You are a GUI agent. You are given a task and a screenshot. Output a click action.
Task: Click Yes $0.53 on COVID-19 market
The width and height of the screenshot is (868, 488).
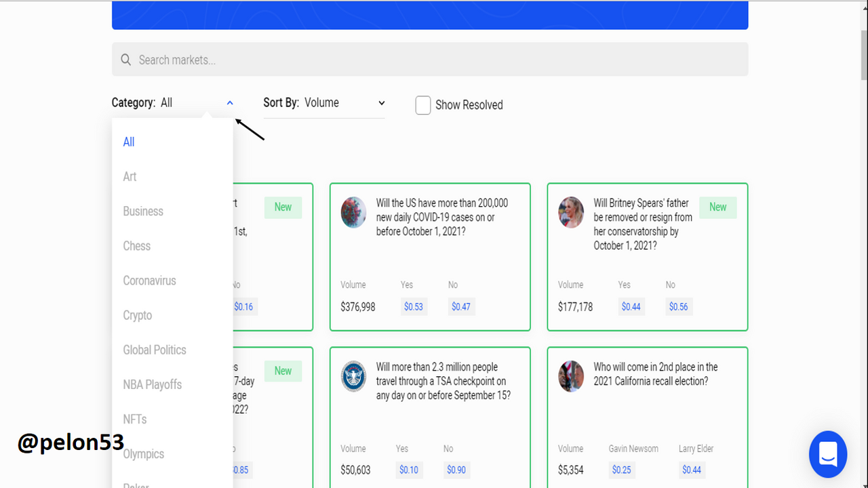pyautogui.click(x=414, y=306)
